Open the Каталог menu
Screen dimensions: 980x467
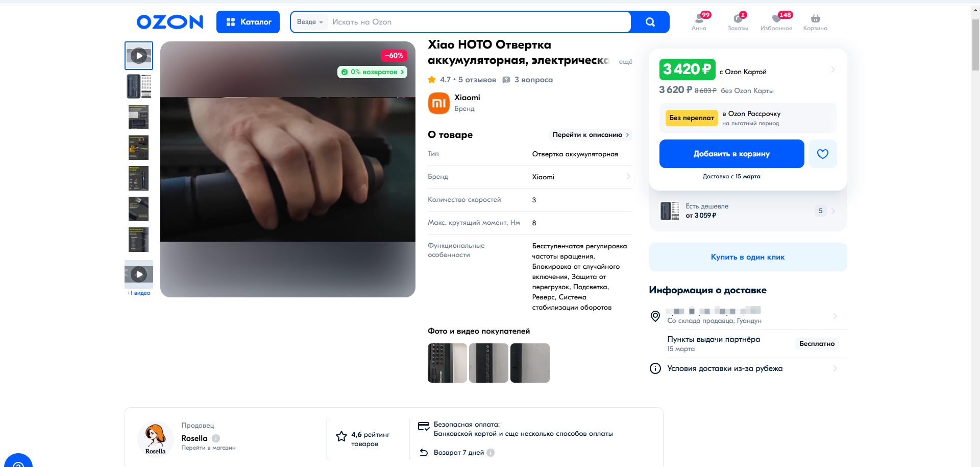[248, 22]
